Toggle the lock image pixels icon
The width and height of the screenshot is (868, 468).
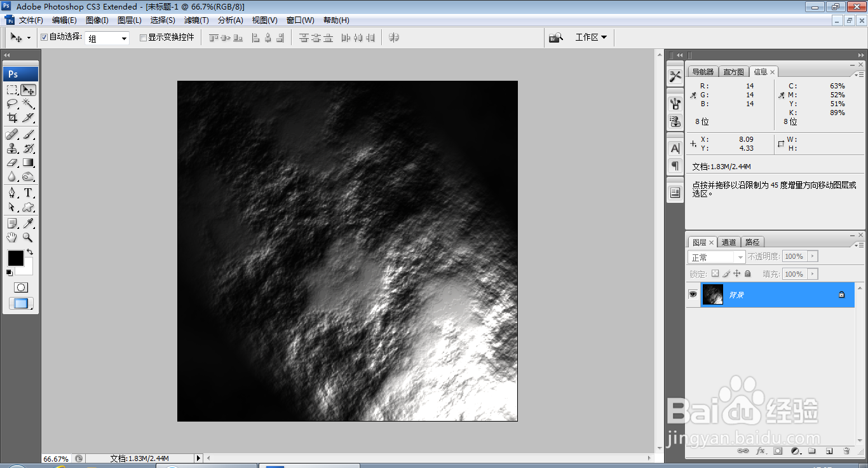726,273
